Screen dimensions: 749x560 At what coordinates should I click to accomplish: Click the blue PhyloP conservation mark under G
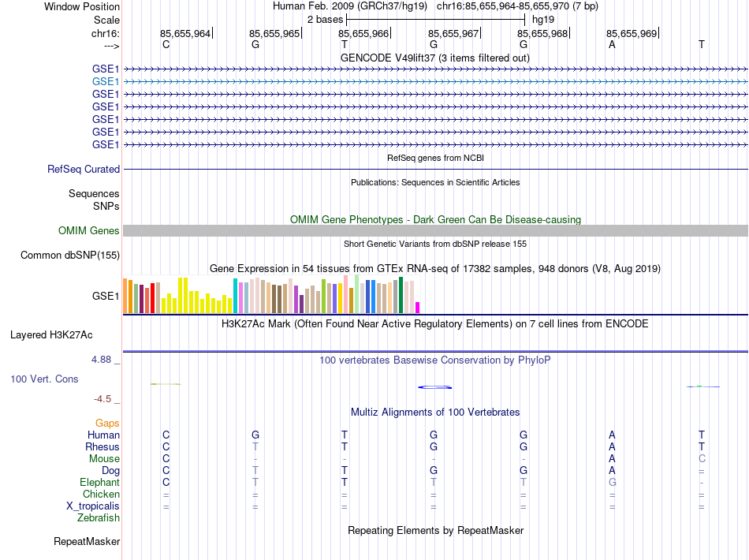434,387
